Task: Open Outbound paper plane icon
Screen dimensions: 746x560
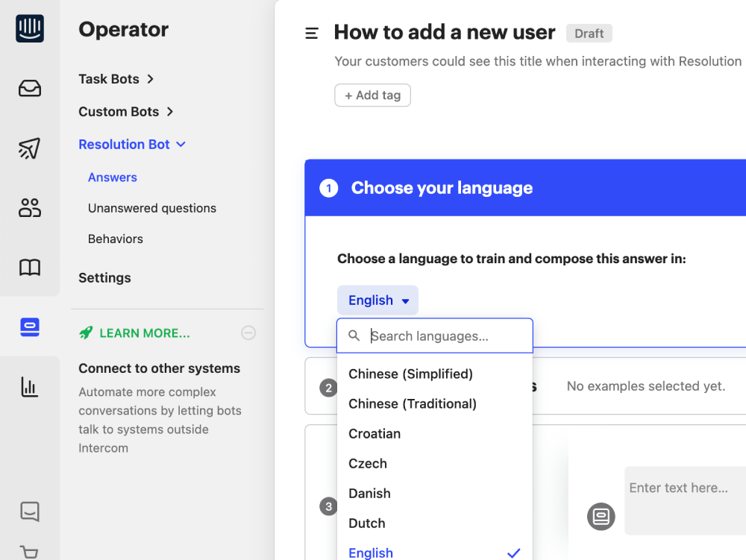Action: [30, 148]
